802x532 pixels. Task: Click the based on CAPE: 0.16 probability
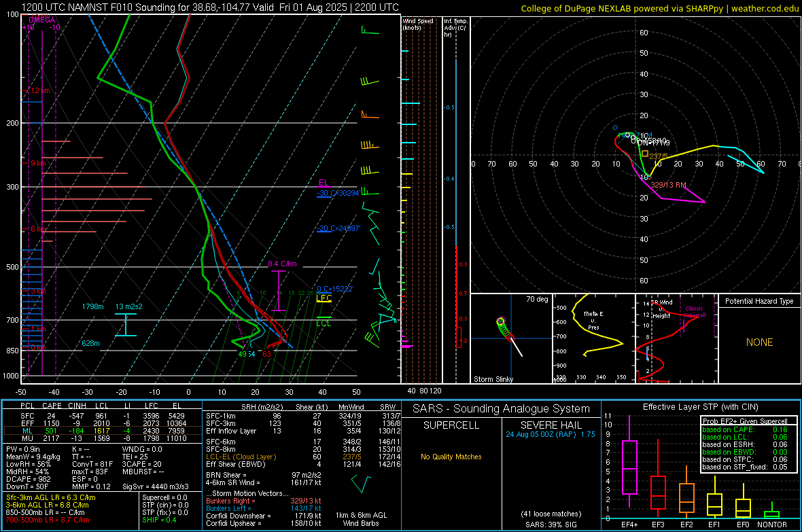pos(745,429)
